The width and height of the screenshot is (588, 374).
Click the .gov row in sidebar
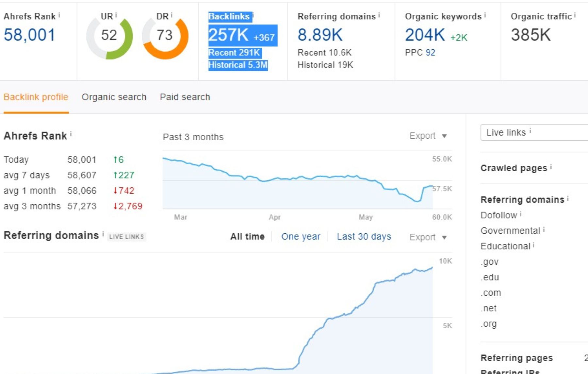[x=490, y=262]
